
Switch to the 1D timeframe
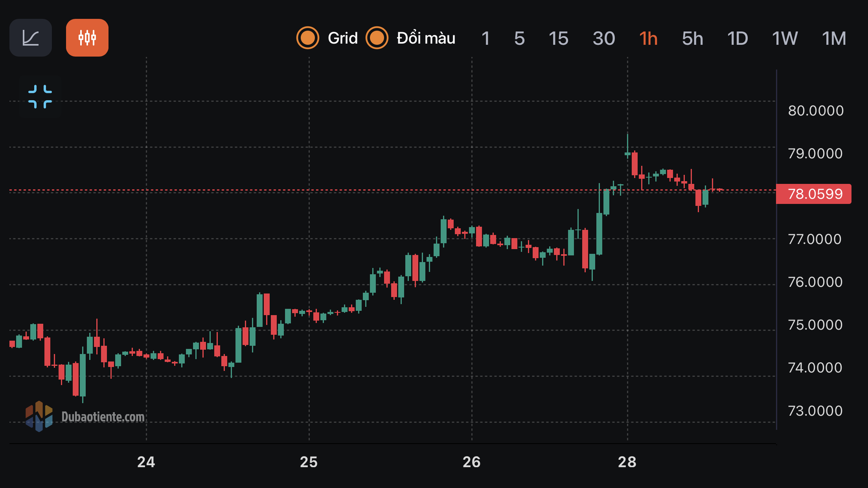[x=737, y=39]
